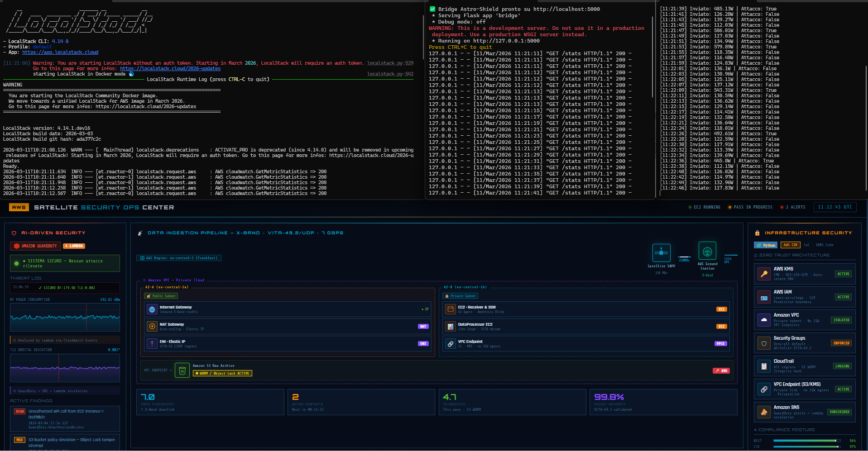Viewport: 868px width, 451px height.
Task: Select the AWS KMS key icon
Action: point(764,274)
